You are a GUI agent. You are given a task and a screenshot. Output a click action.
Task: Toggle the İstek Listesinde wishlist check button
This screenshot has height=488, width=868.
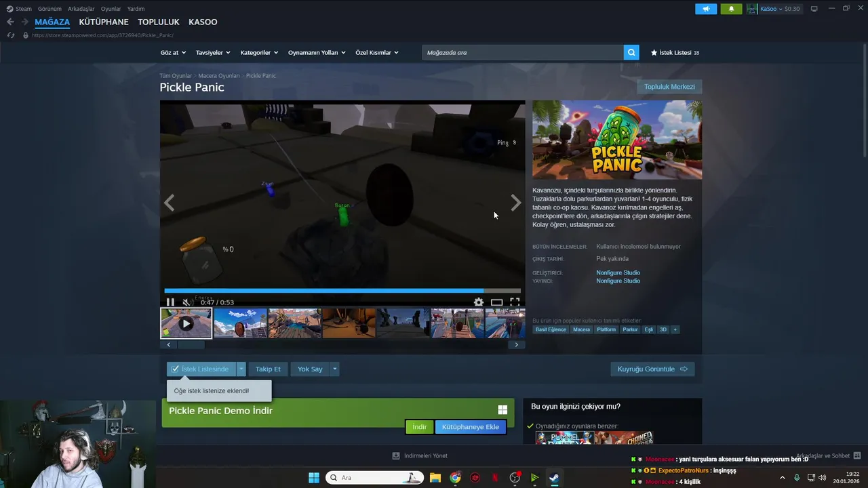pos(201,369)
